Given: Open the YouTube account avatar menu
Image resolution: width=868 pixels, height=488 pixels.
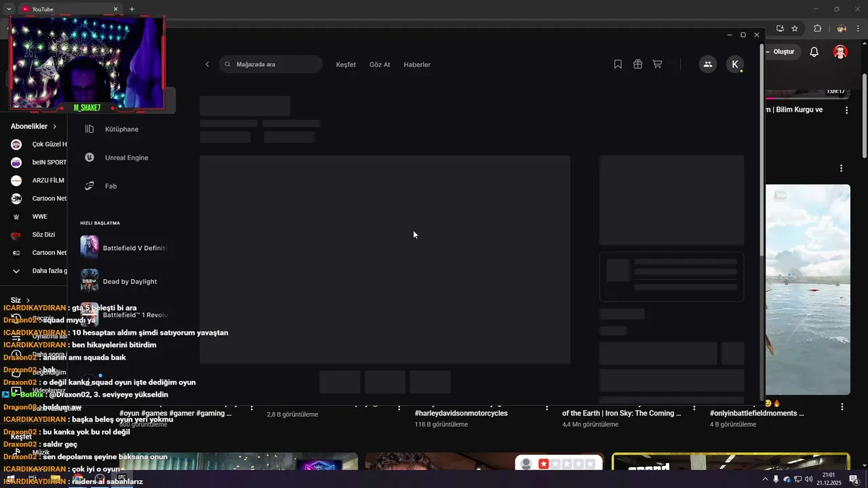Looking at the screenshot, I should tap(840, 52).
